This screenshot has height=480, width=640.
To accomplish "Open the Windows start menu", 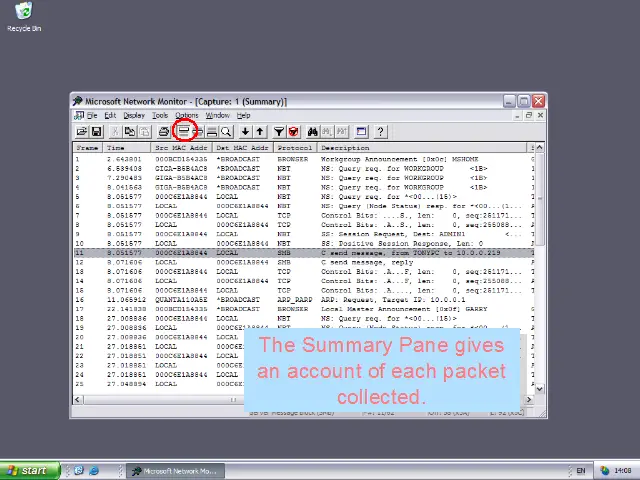I will tap(29, 471).
